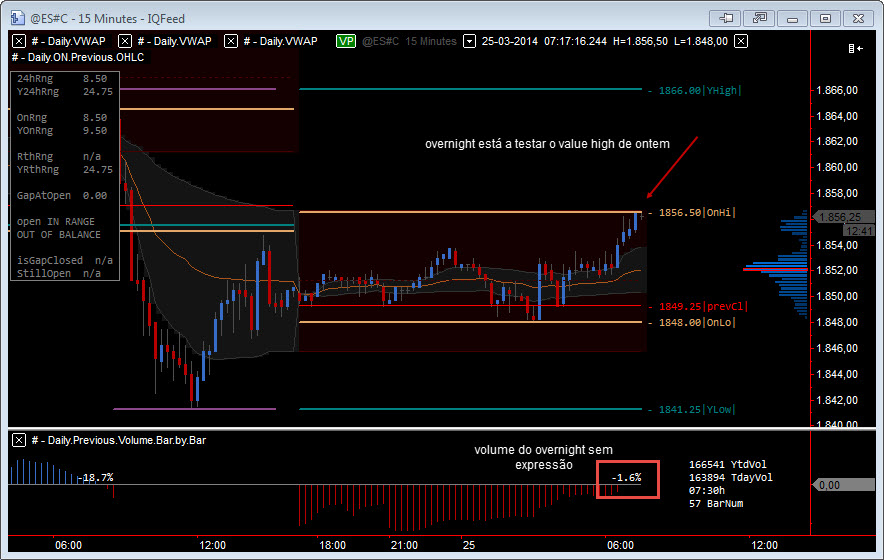
Task: Click the chart window app icon in title bar
Action: click(x=17, y=18)
